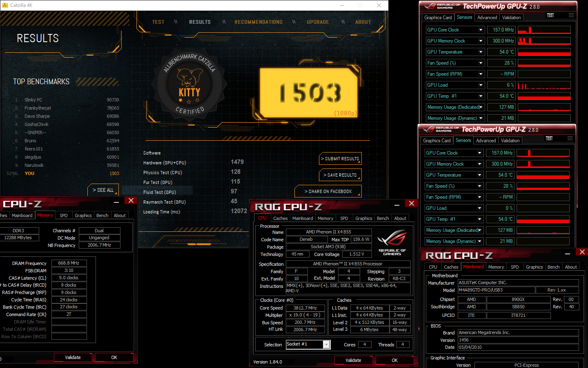Switch to Caches tab in center CPU-Z

click(280, 218)
